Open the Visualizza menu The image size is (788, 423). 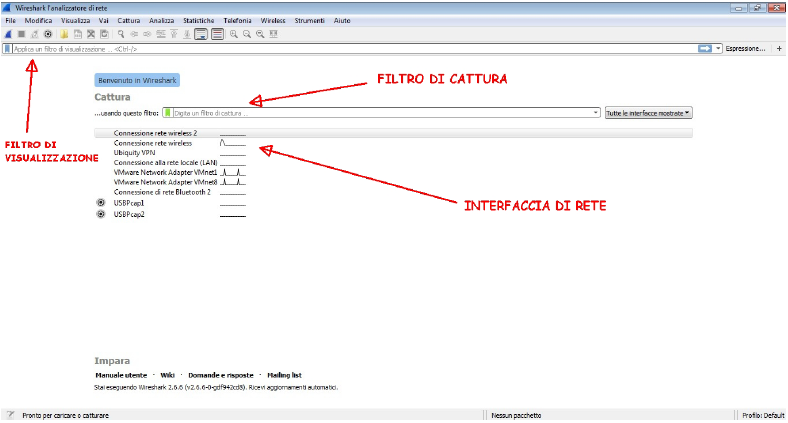pyautogui.click(x=75, y=21)
